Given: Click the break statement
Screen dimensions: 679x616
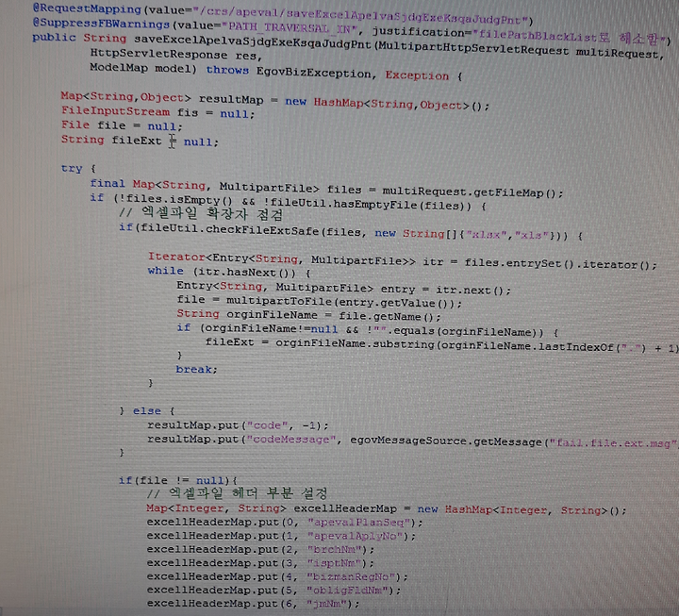Looking at the screenshot, I should pos(196,369).
